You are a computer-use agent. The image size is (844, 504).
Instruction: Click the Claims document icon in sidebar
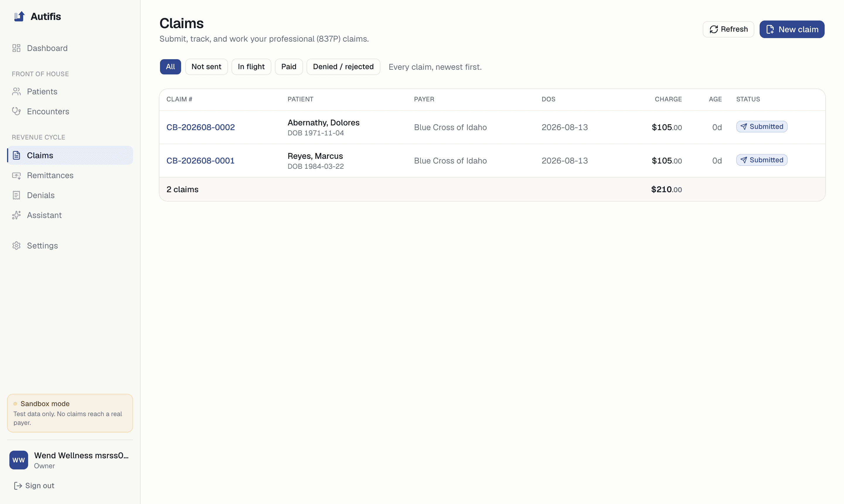16,156
